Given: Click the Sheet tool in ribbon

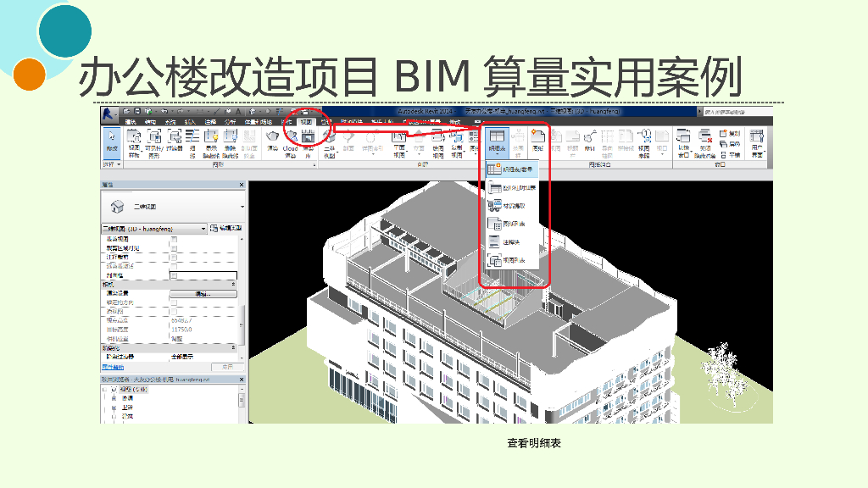Looking at the screenshot, I should click(537, 140).
